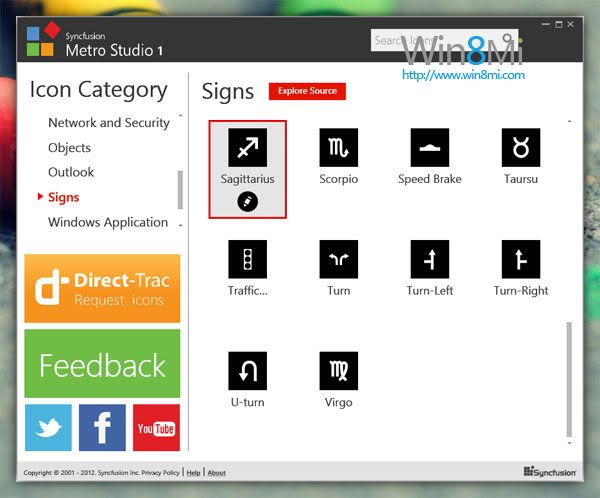
Task: Click the Syncfusion logo in the footer
Action: coord(550,472)
